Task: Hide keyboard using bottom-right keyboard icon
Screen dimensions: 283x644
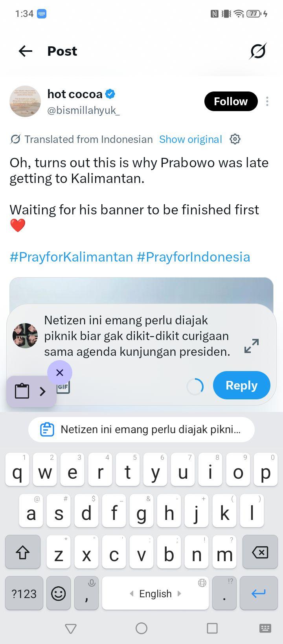Action: click(x=265, y=628)
